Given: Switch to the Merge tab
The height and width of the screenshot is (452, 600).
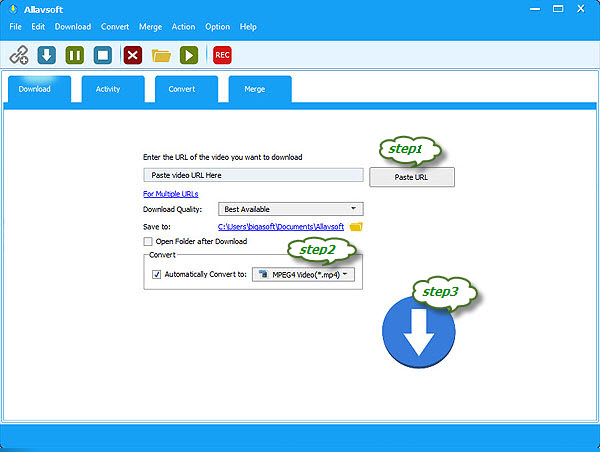Looking at the screenshot, I should (260, 89).
